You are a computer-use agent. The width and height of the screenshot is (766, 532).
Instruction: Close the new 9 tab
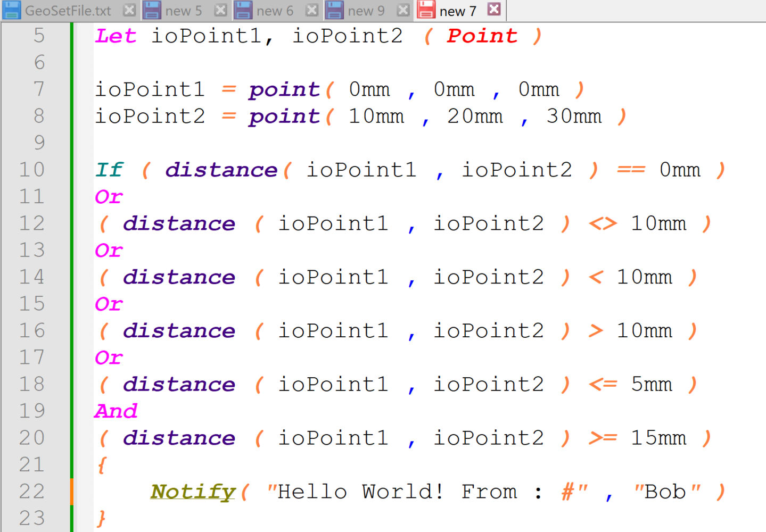pos(403,10)
